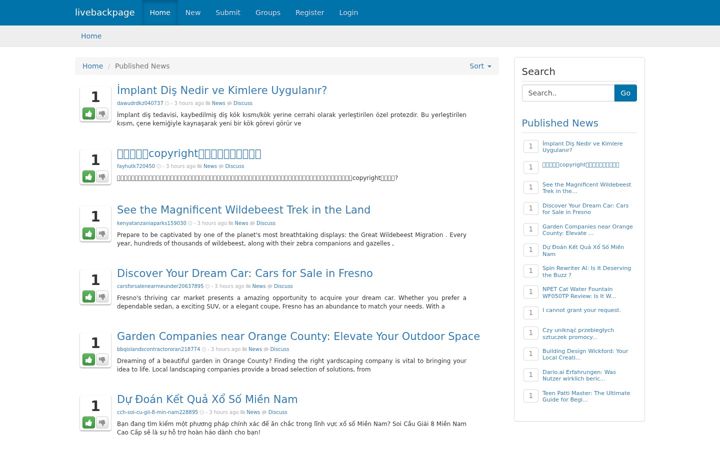This screenshot has width=720, height=450.
Task: Open sidebar link Teen Patti Master
Action: 586,396
